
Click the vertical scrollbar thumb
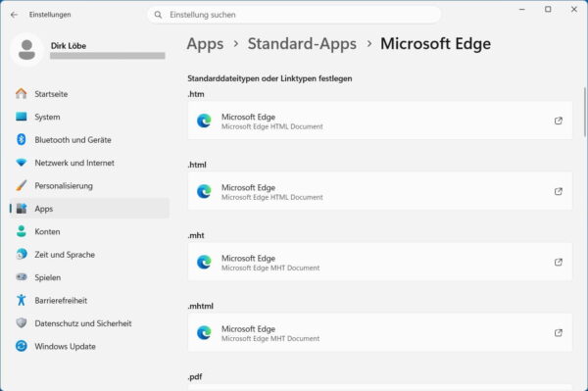tap(584, 112)
